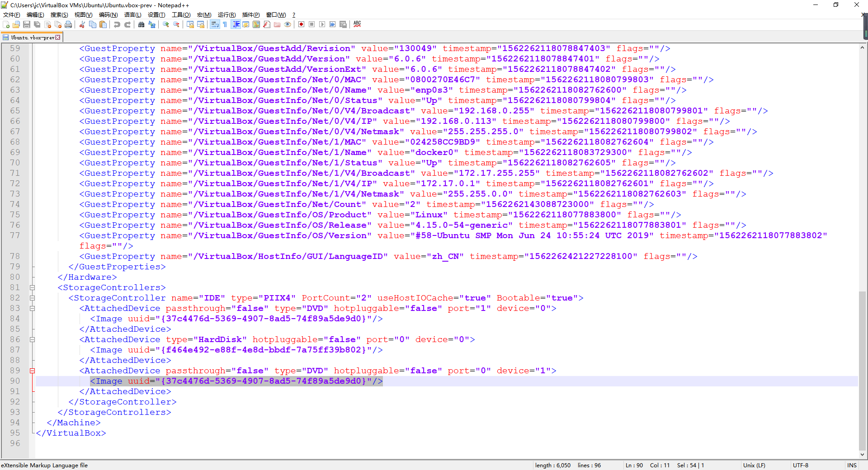This screenshot has height=470, width=868.
Task: Collapse the StorageControllers fold at line 81
Action: (32, 287)
